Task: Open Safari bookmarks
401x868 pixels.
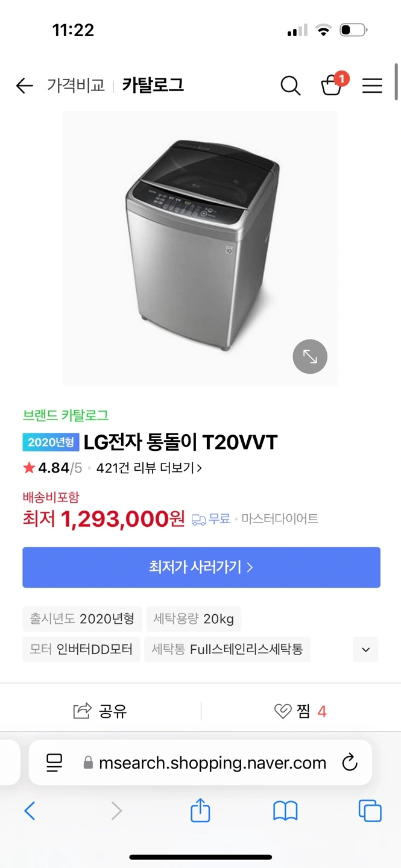Action: [x=285, y=811]
